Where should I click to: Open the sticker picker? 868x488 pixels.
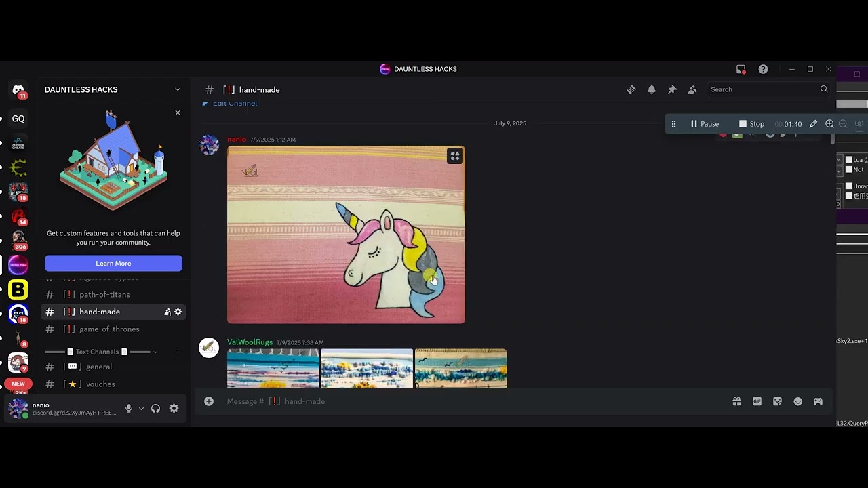click(x=778, y=401)
